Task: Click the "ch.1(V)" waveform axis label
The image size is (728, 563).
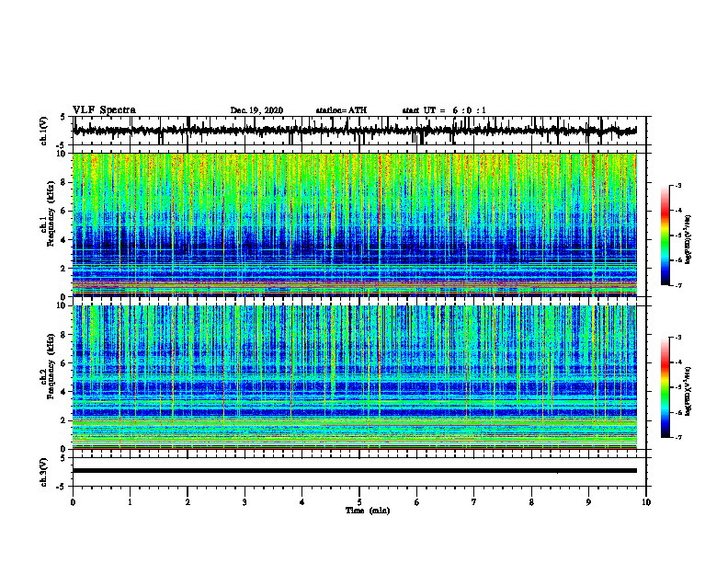Action: point(44,131)
